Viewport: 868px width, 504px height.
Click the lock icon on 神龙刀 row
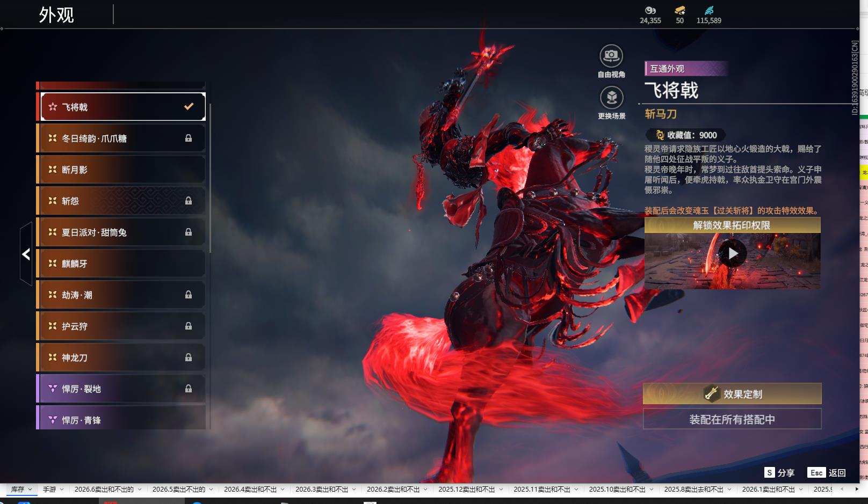pyautogui.click(x=189, y=357)
